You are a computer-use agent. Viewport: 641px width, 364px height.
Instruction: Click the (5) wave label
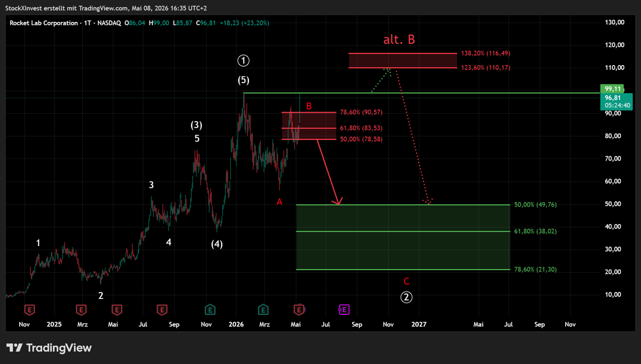[244, 81]
